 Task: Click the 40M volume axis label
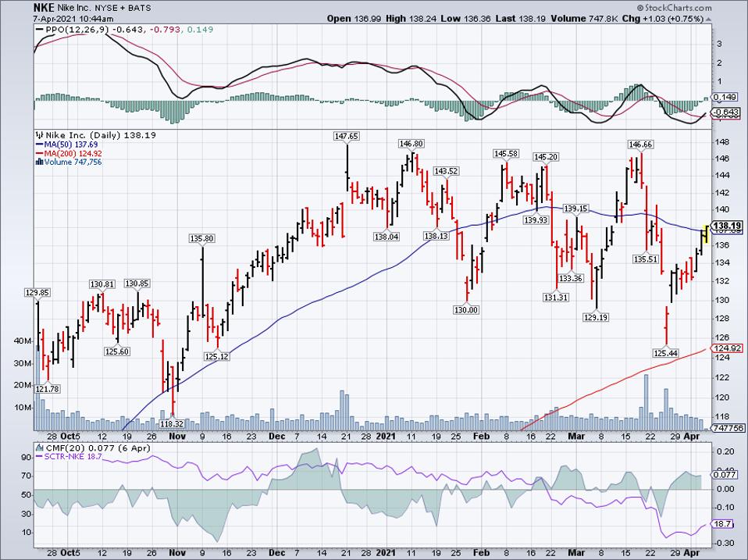[x=23, y=341]
